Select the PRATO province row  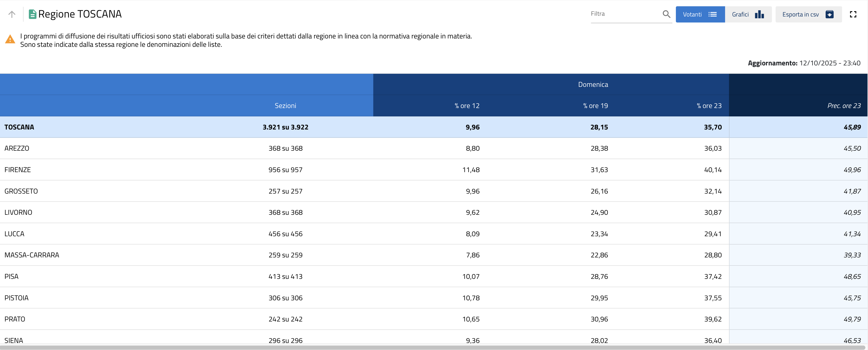(15, 319)
